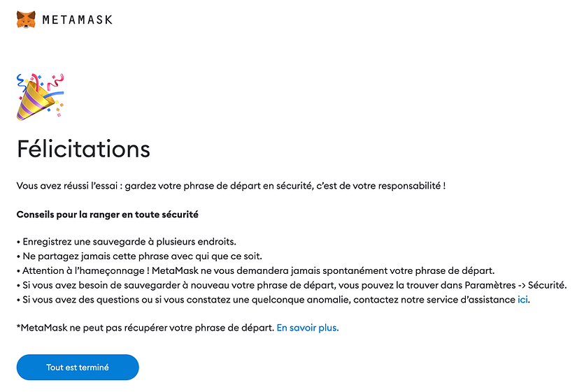Select the 'Vous avez réussi l'essai' paragraph
584x392 pixels.
coord(231,186)
